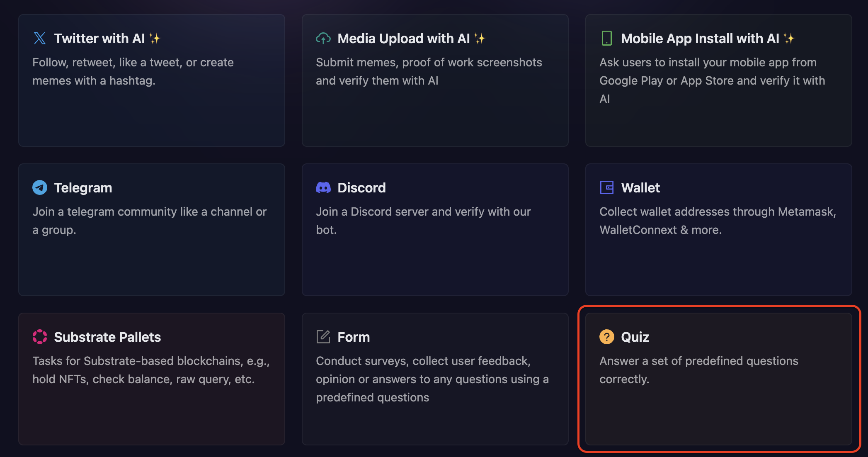Click the X Twitter logo icon
Screen dimensions: 868x457
pos(40,38)
